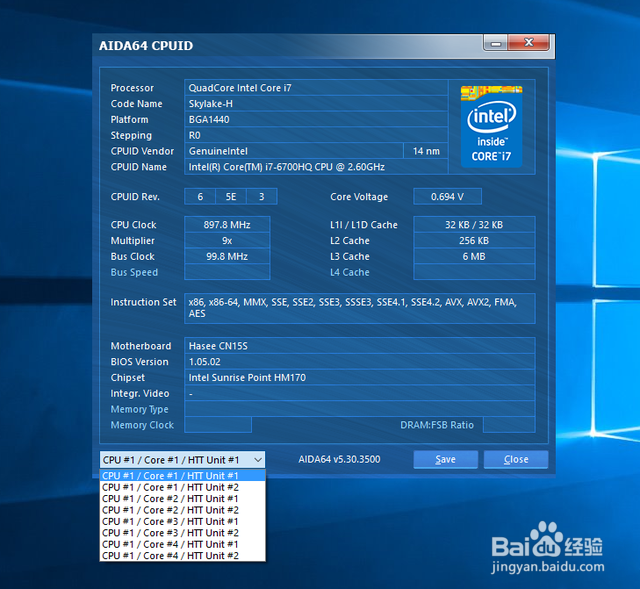640x589 pixels.
Task: Click the 14 nm process field
Action: [426, 151]
